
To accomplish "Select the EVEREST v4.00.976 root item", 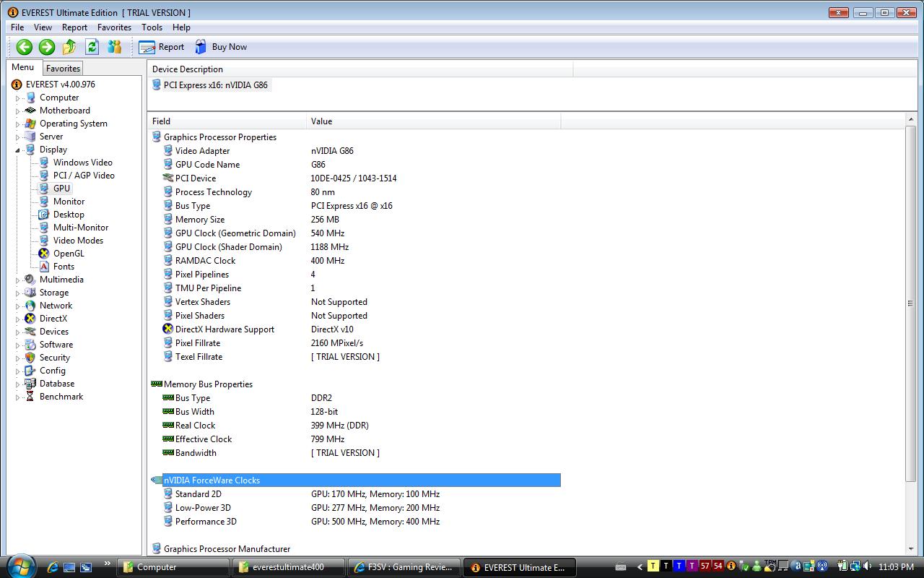I will tap(60, 85).
